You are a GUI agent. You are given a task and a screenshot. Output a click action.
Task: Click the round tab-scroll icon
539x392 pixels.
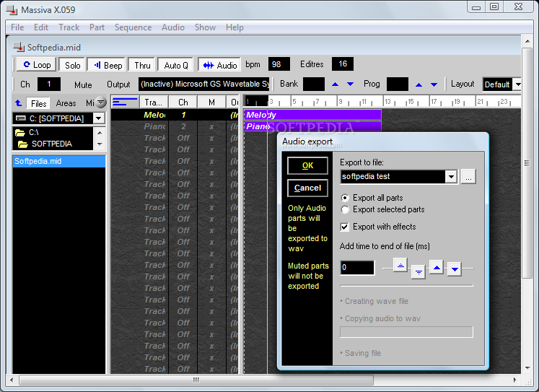(101, 102)
